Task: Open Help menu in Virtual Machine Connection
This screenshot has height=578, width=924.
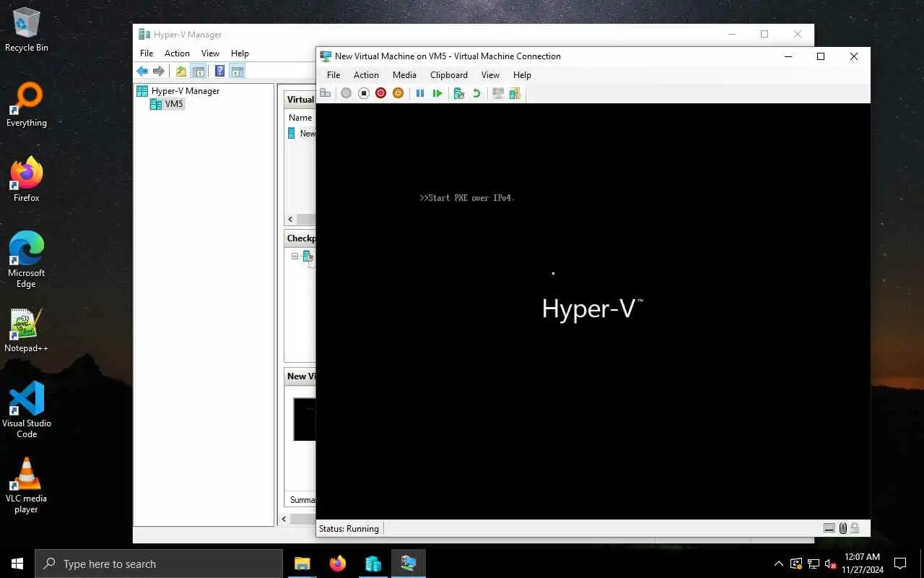Action: (x=522, y=75)
